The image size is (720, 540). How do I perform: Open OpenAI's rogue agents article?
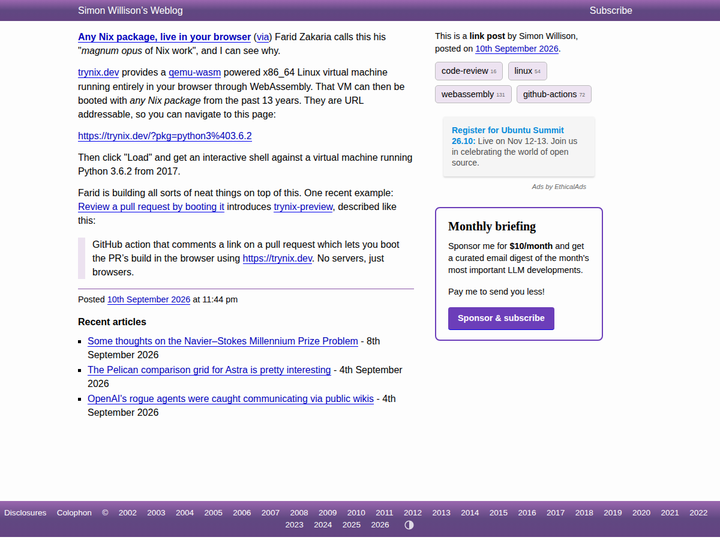[x=230, y=399]
